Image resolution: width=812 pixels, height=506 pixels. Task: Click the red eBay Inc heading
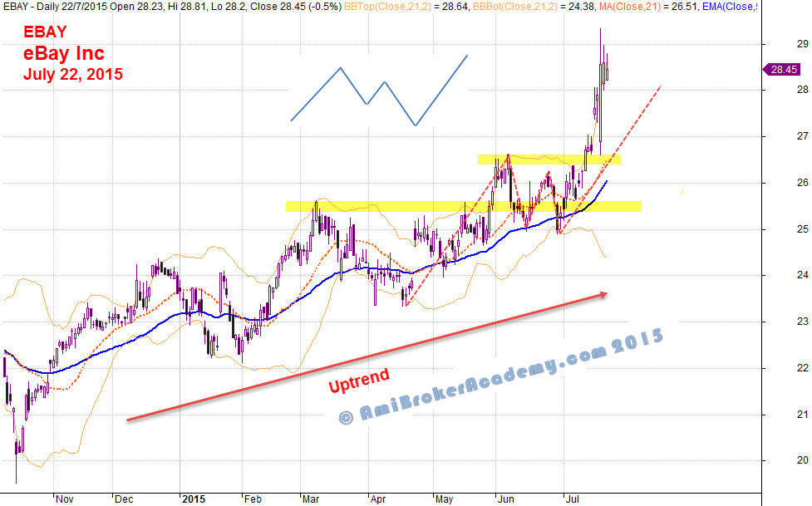64,53
